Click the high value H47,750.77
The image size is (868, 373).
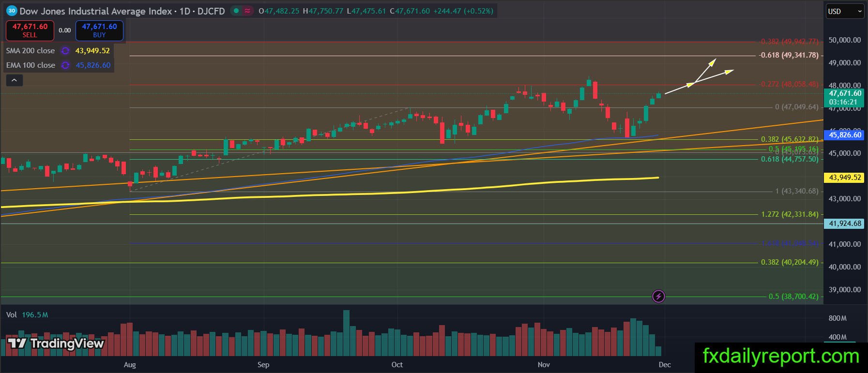(323, 11)
